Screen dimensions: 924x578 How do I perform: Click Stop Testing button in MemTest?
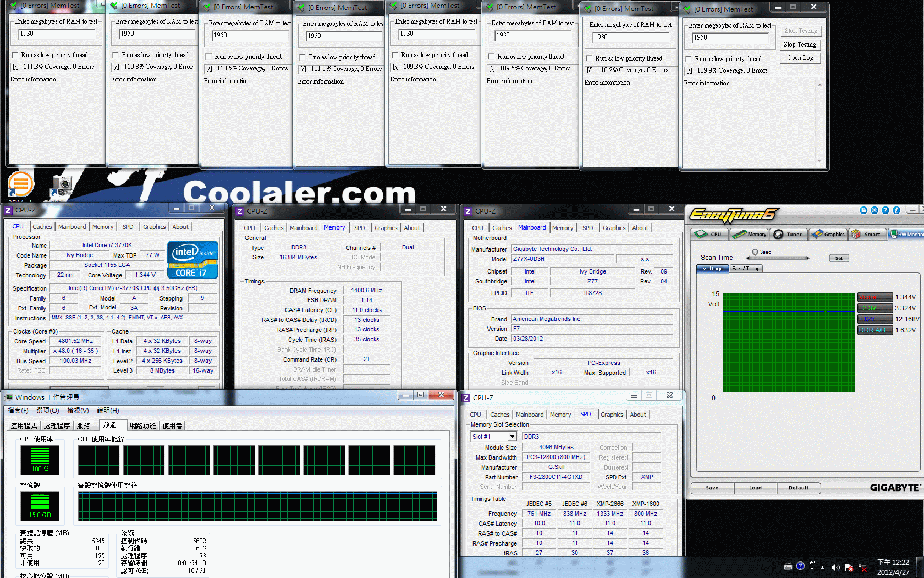tap(800, 45)
